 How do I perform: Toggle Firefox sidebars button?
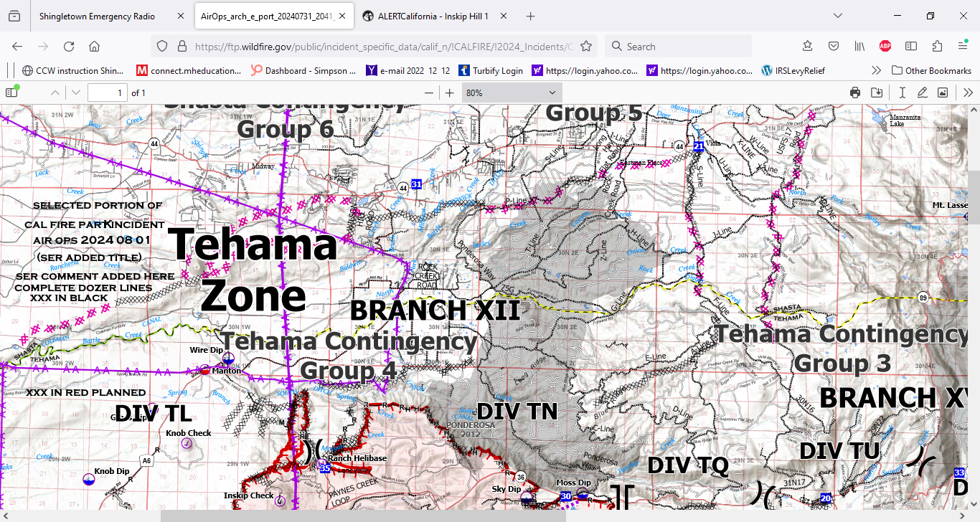(911, 46)
